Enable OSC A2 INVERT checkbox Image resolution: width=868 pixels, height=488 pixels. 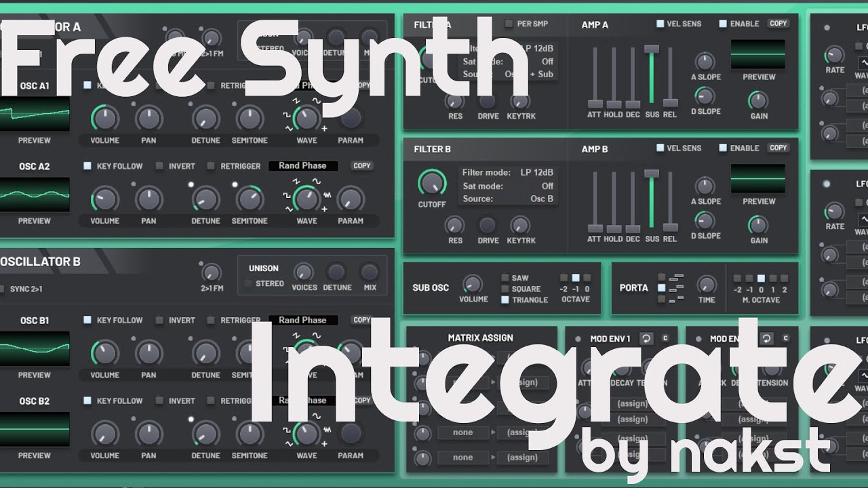click(159, 166)
